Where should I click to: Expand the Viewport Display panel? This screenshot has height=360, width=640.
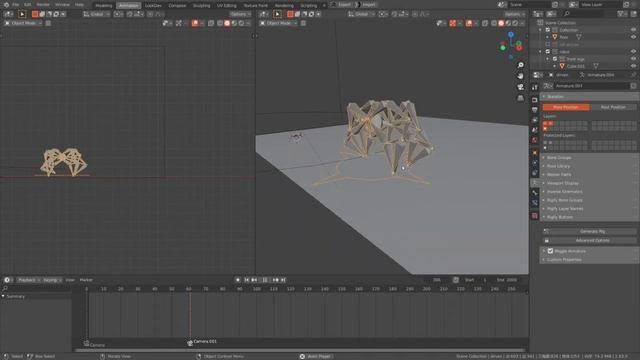click(562, 183)
